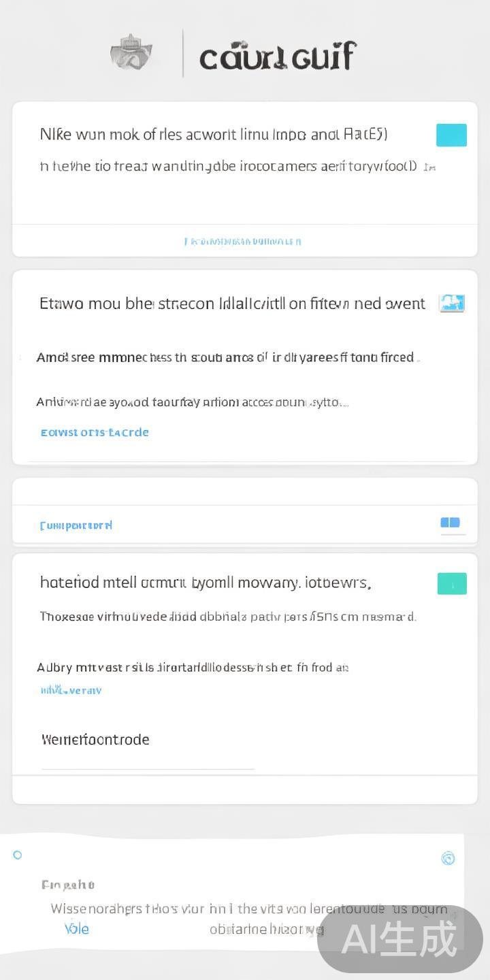Select the 'Nlke wun mok' card title
490x980 pixels.
(x=214, y=134)
